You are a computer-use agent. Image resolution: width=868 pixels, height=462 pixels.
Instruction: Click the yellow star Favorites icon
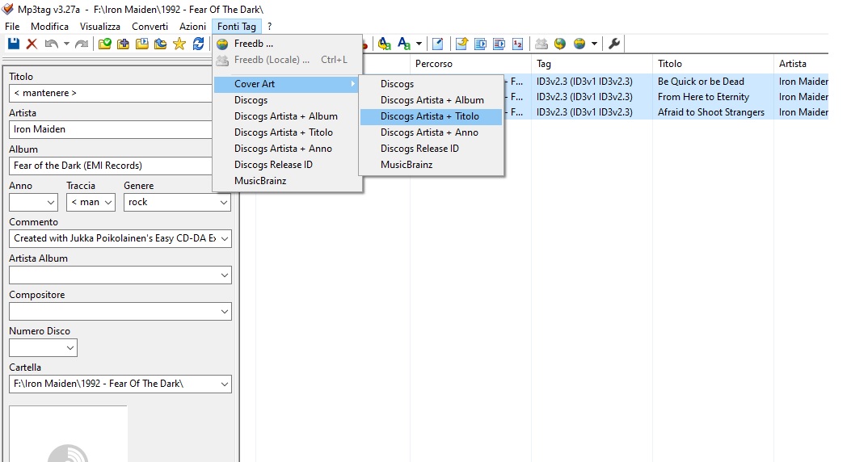click(179, 44)
